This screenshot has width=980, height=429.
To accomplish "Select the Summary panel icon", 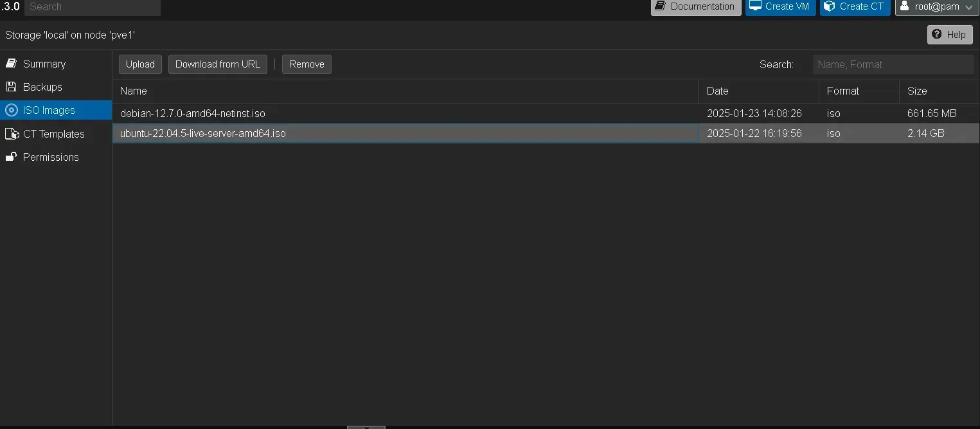I will 11,64.
